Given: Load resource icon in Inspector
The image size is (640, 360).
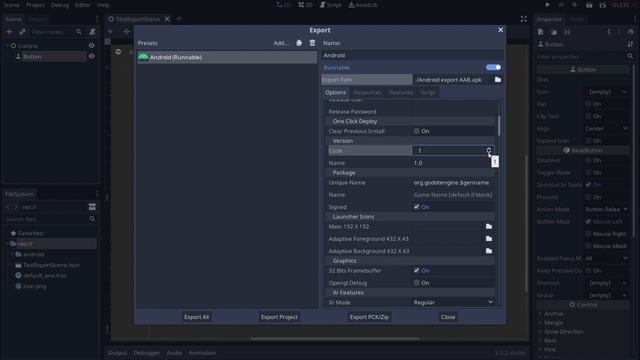Looking at the screenshot, I should pyautogui.click(x=554, y=32).
